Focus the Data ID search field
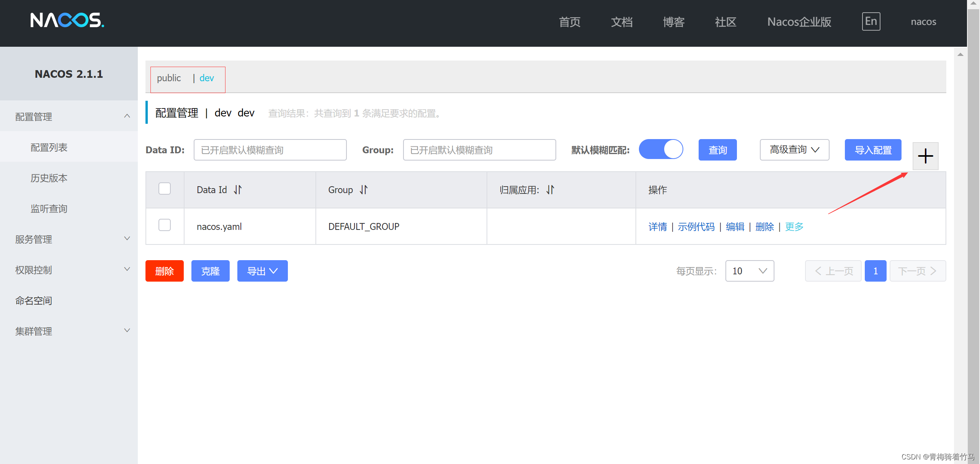The image size is (980, 464). click(270, 150)
